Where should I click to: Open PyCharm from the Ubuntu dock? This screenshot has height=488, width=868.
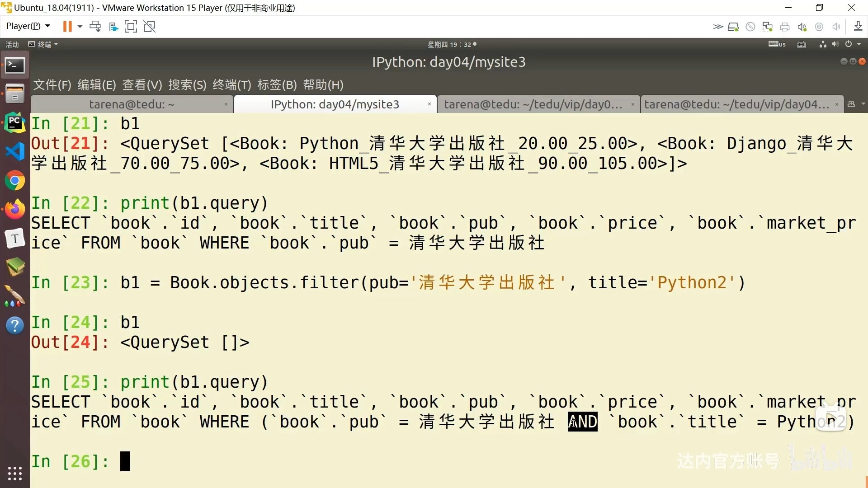click(15, 123)
